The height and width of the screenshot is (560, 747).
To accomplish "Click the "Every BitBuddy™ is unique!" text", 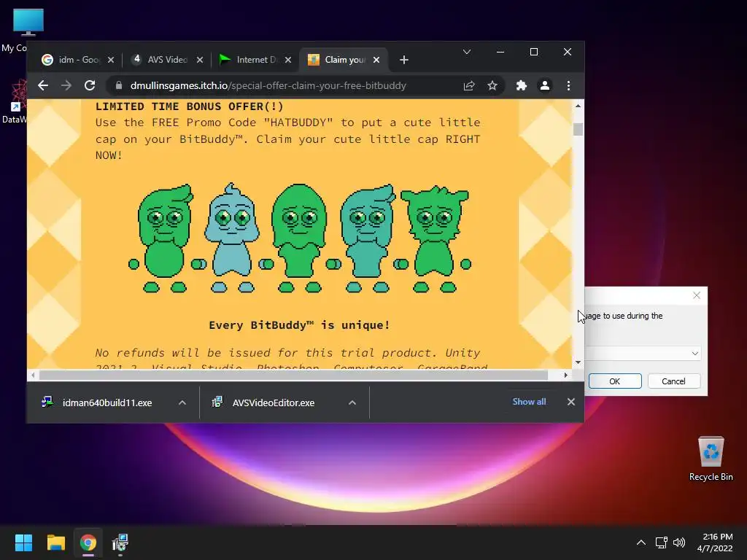I will tap(299, 325).
